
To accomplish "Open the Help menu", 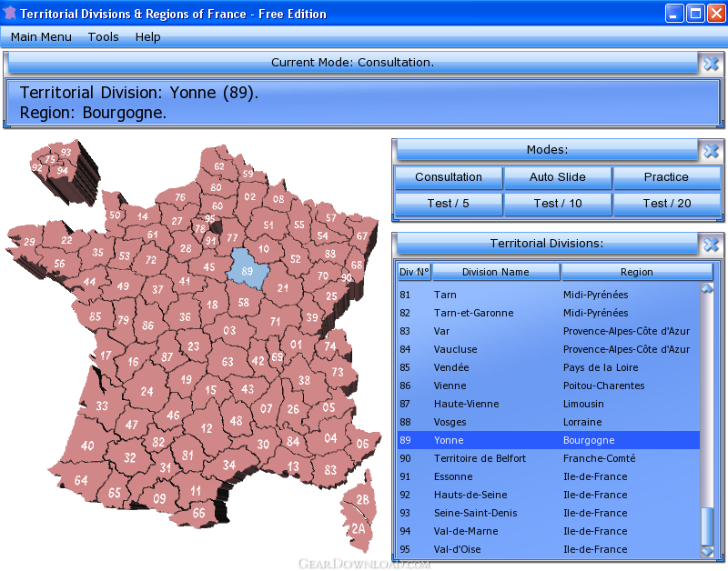I will click(147, 37).
